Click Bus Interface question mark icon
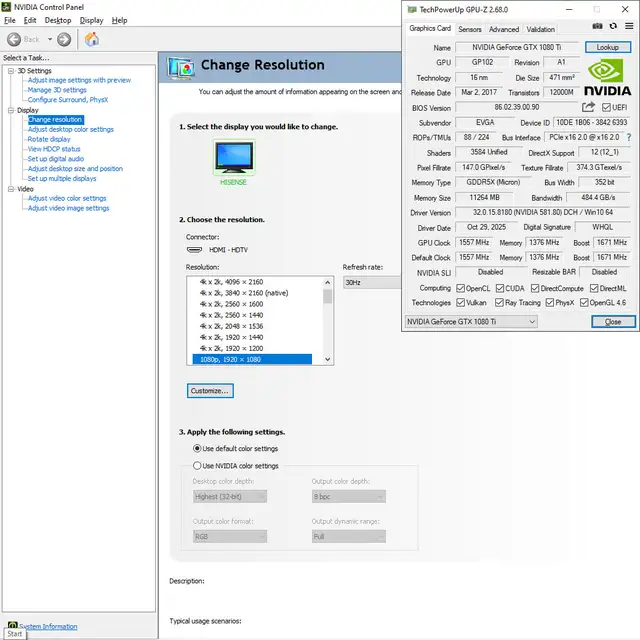Image resolution: width=640 pixels, height=640 pixels. 629,138
